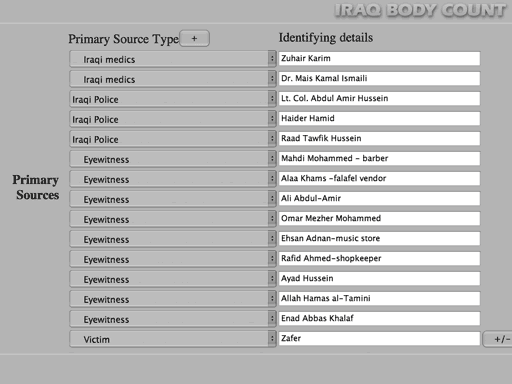Click the plus button beside Primary Source Type
The width and height of the screenshot is (512, 384).
194,38
